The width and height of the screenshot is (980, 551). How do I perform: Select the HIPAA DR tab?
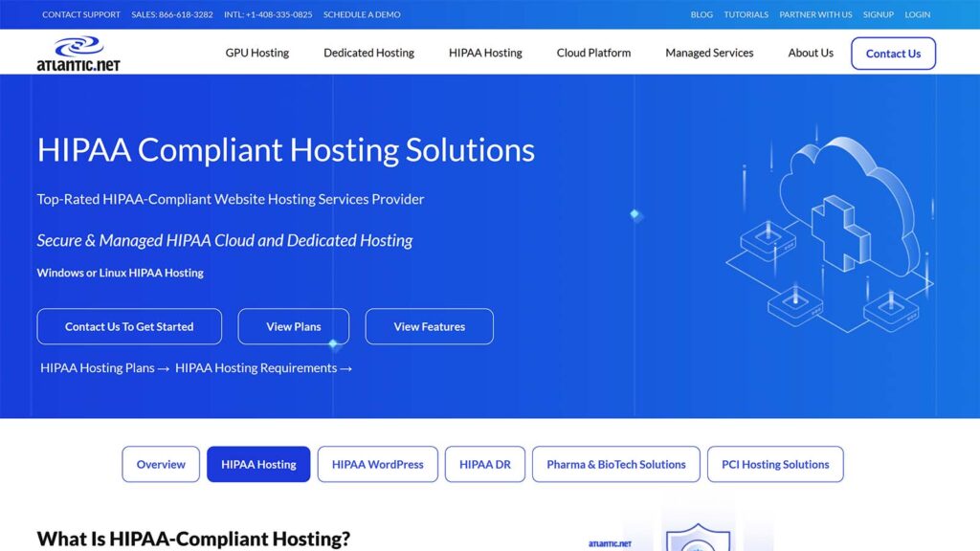(485, 464)
